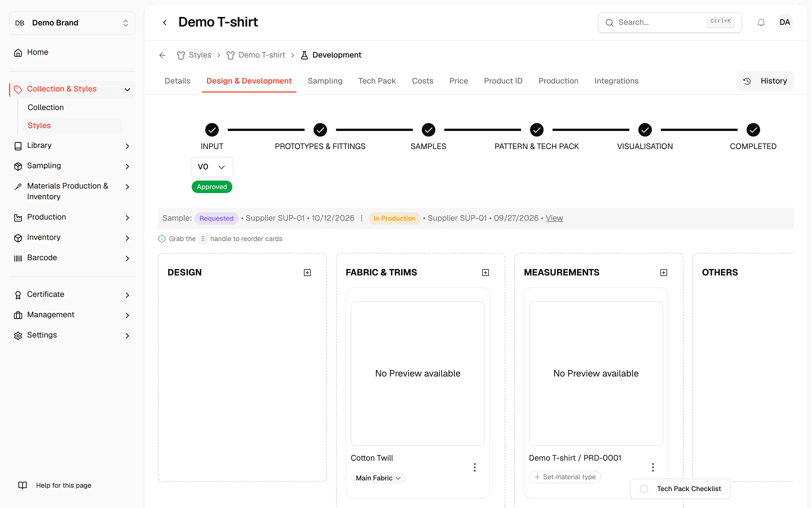
Task: Open the Integrations tab
Action: tap(616, 81)
